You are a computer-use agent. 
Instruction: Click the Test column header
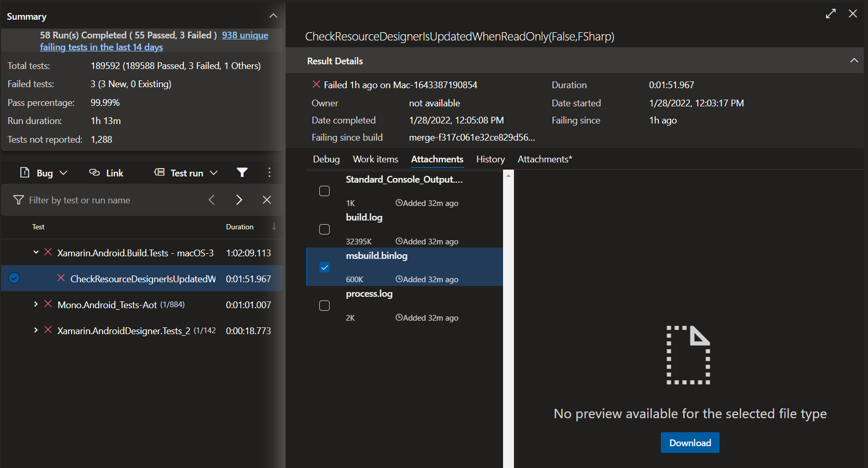tap(38, 227)
